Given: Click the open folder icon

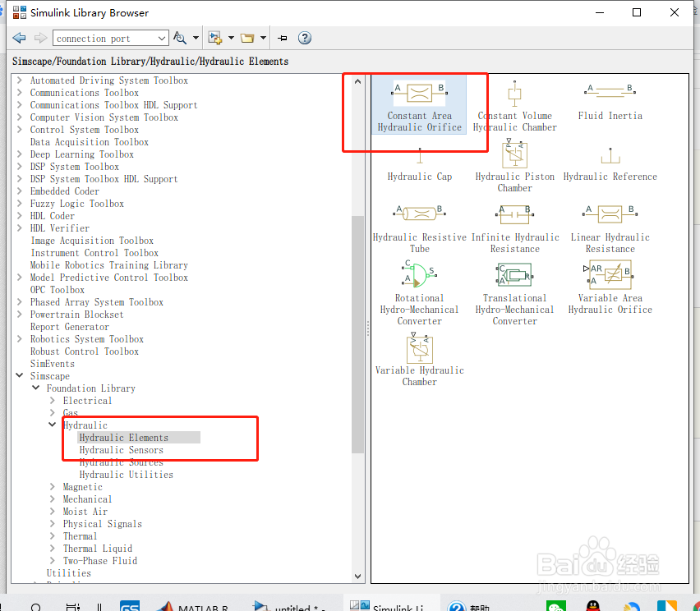Looking at the screenshot, I should coord(246,38).
